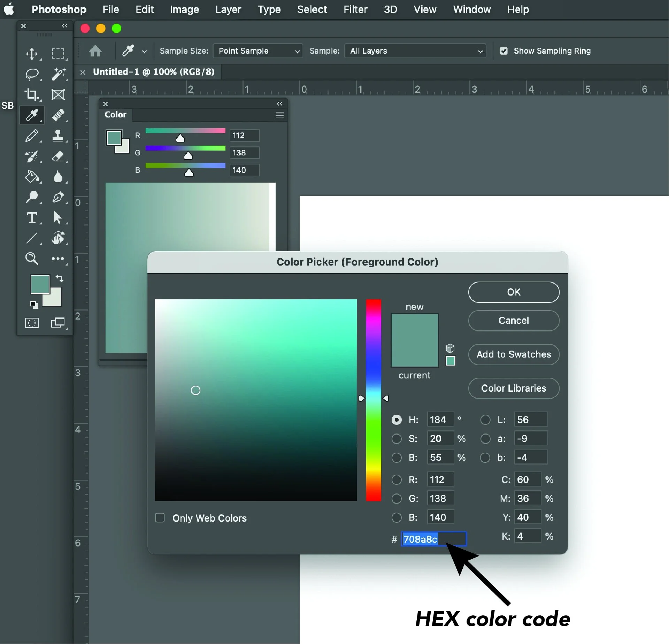Disable Show Sampling Ring
The height and width of the screenshot is (644, 669).
coord(503,51)
